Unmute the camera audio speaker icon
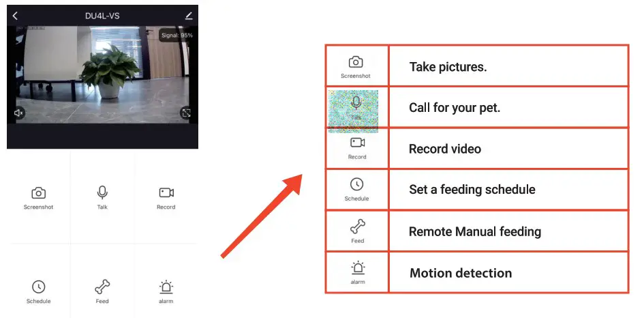The height and width of the screenshot is (318, 644). (18, 113)
